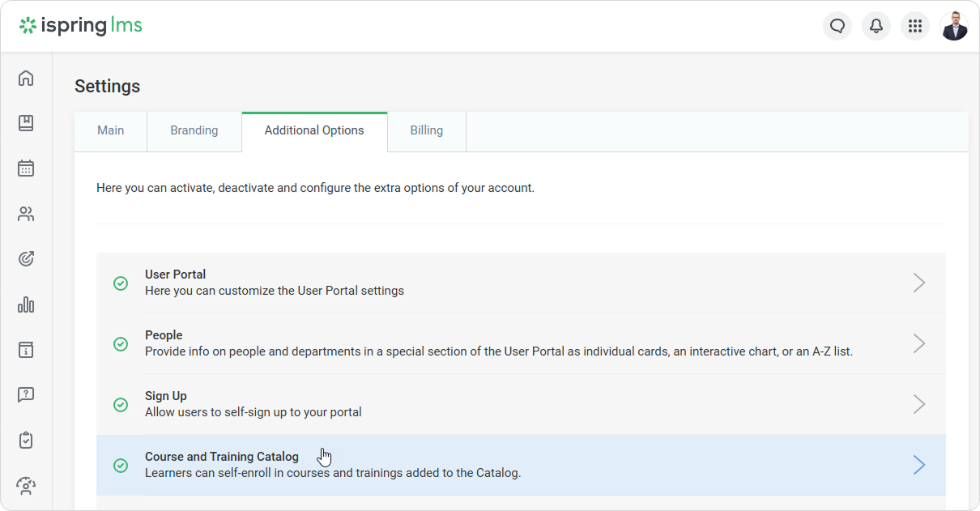Screen dimensions: 980x511
Task: Open the courses book icon in sidebar
Action: point(26,123)
